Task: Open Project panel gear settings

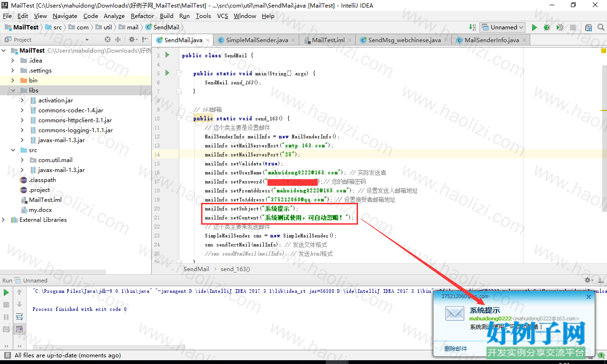Action: coord(133,40)
